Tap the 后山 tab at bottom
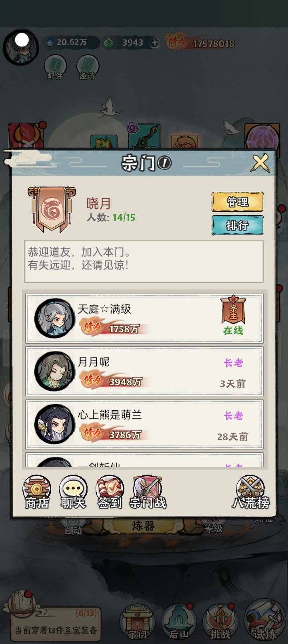288x644 pixels. [178, 622]
